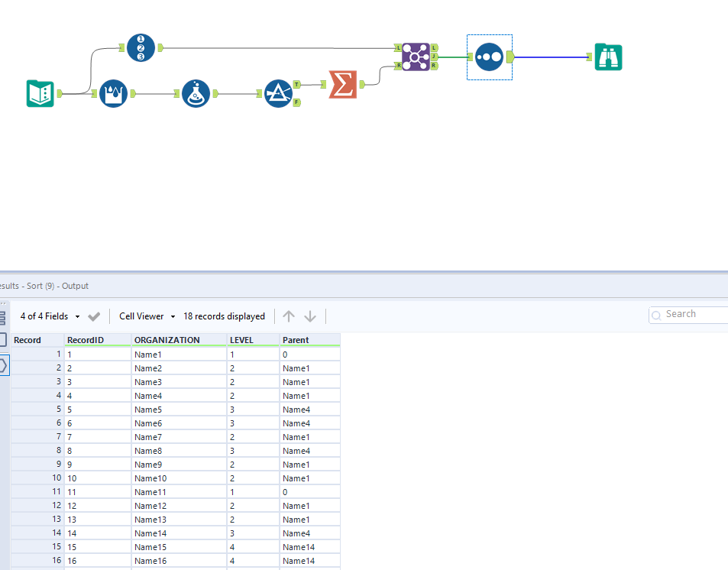This screenshot has width=728, height=570.
Task: Select the Record ID tool with numbered circles
Action: point(141,47)
